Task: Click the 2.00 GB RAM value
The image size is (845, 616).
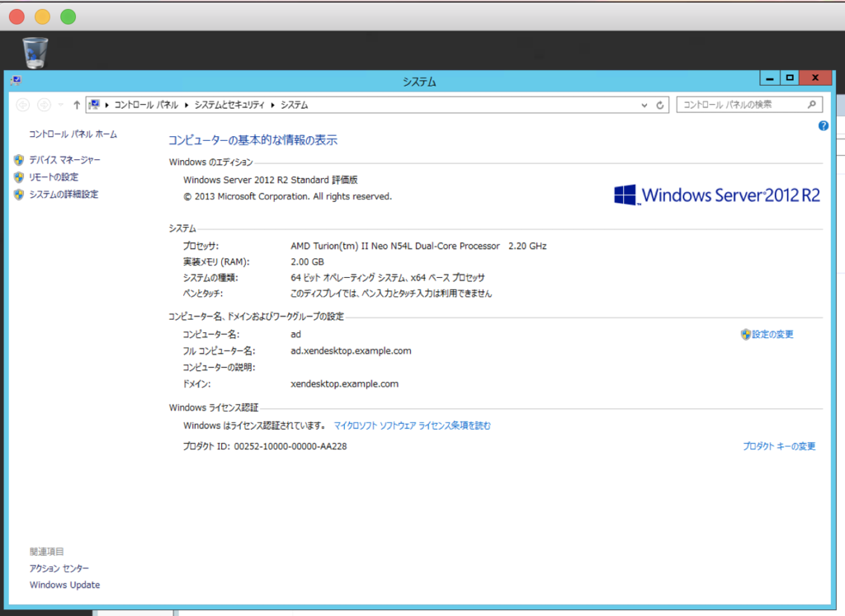Action: 307,262
